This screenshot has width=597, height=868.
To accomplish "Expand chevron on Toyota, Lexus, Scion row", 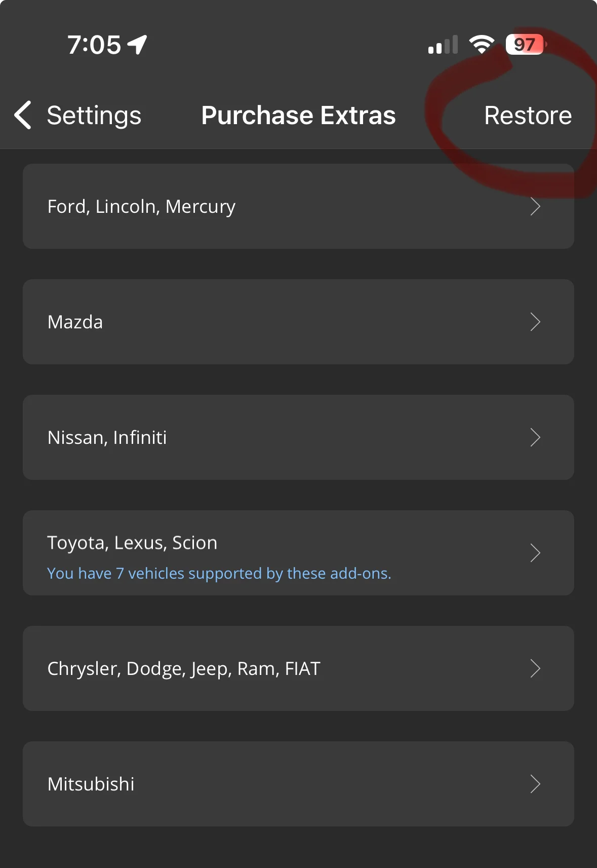I will click(535, 553).
